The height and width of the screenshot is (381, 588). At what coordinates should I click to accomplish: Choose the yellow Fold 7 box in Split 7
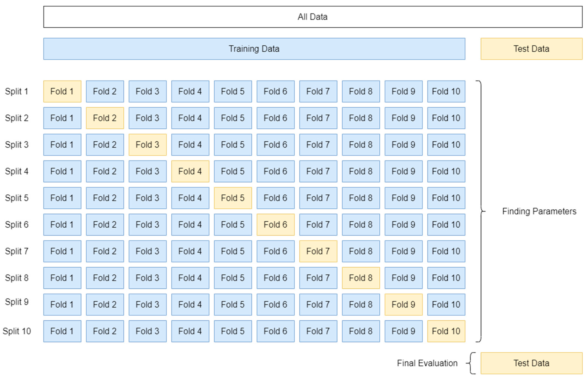coord(318,251)
